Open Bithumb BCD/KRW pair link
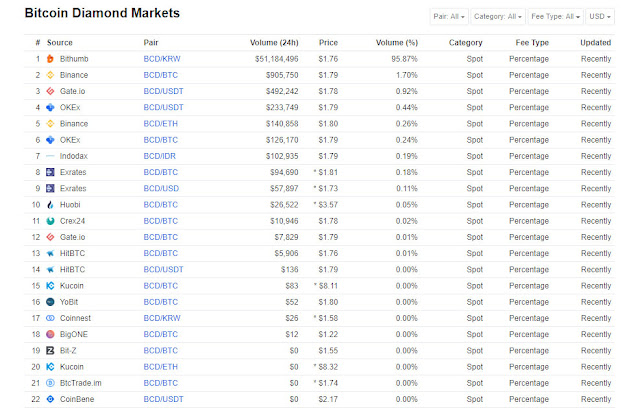Image resolution: width=640 pixels, height=413 pixels. (162, 59)
